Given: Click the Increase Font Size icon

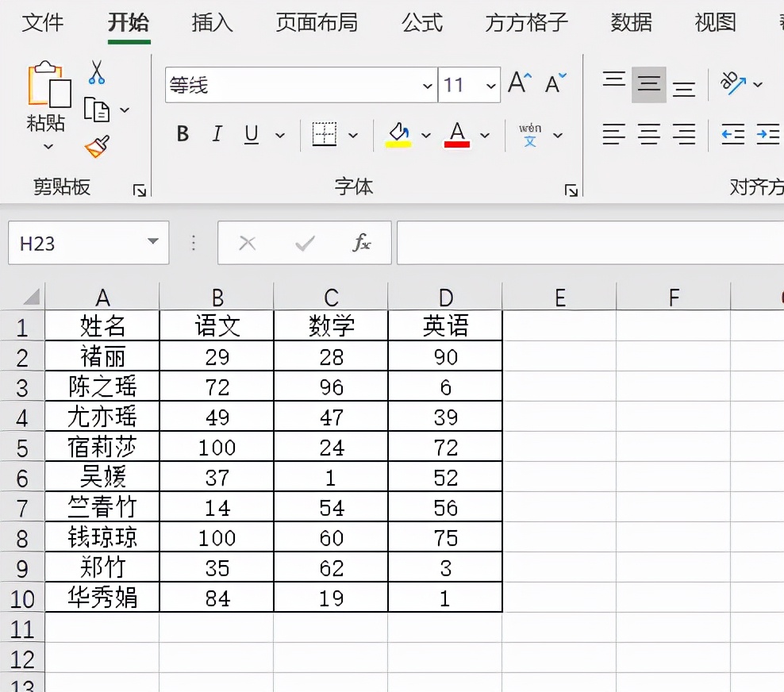Looking at the screenshot, I should (517, 79).
